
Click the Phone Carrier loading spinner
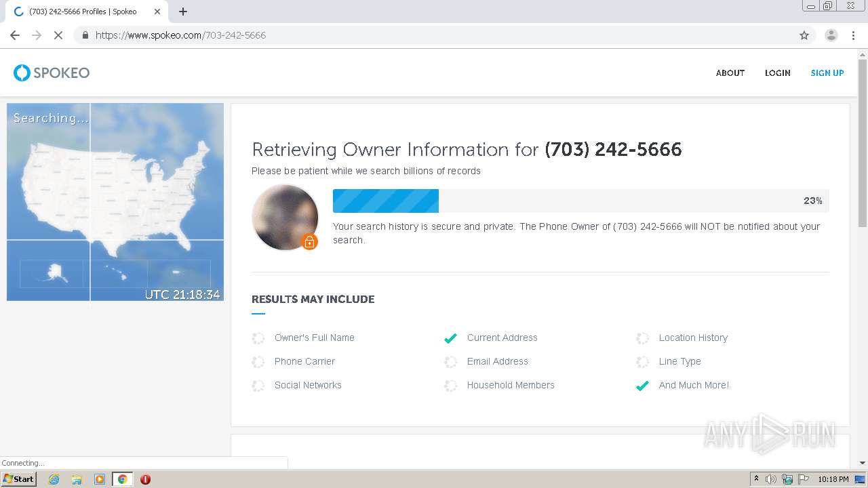click(x=258, y=362)
